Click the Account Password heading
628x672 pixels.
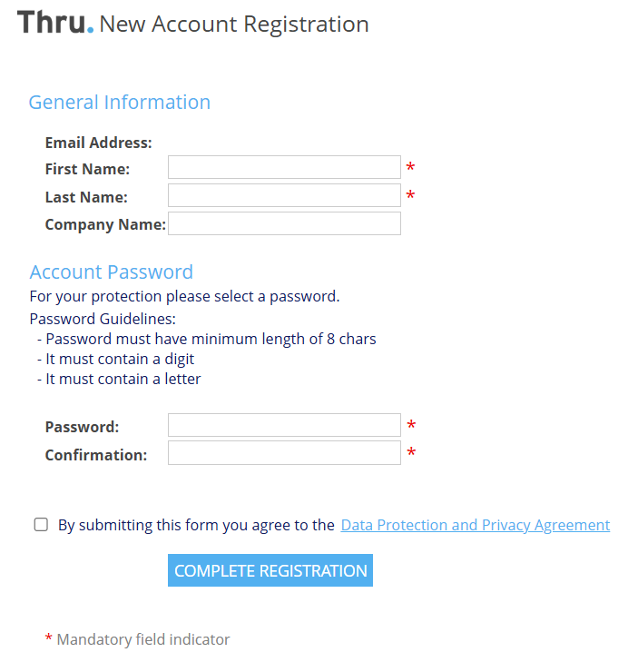(x=111, y=272)
